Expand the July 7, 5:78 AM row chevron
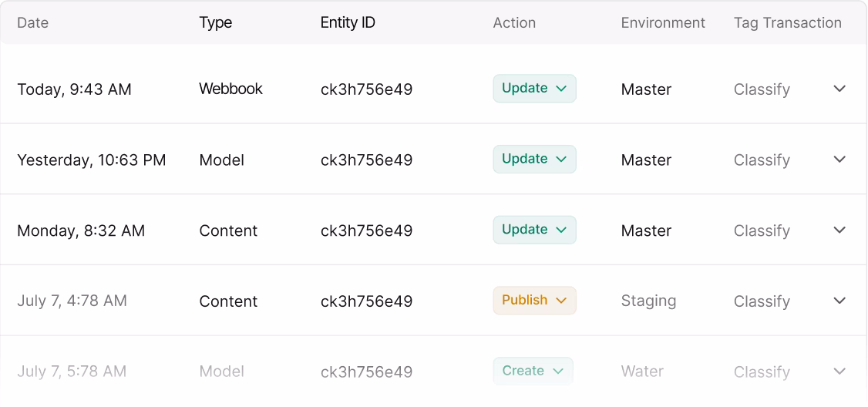The width and height of the screenshot is (868, 407). (840, 372)
